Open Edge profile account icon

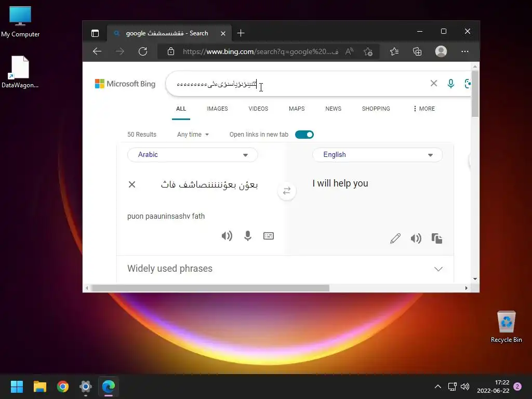coord(441,51)
